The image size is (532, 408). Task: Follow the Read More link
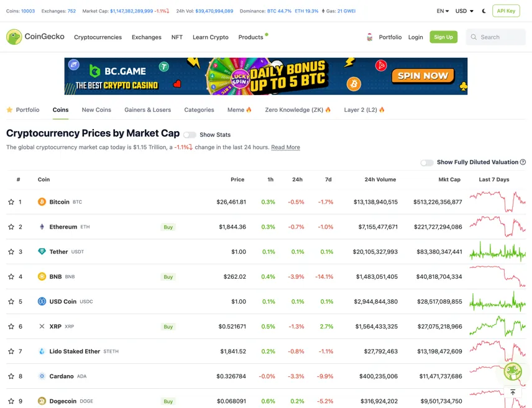[285, 147]
